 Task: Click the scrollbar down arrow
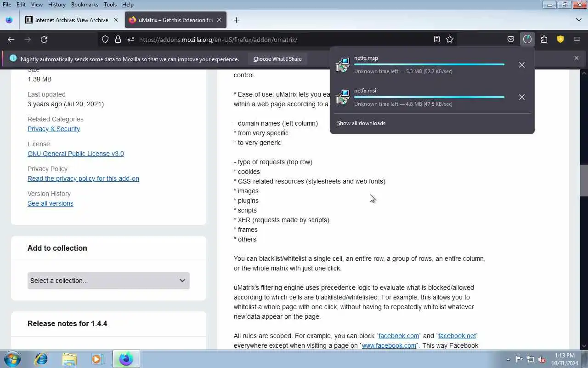[584, 346]
